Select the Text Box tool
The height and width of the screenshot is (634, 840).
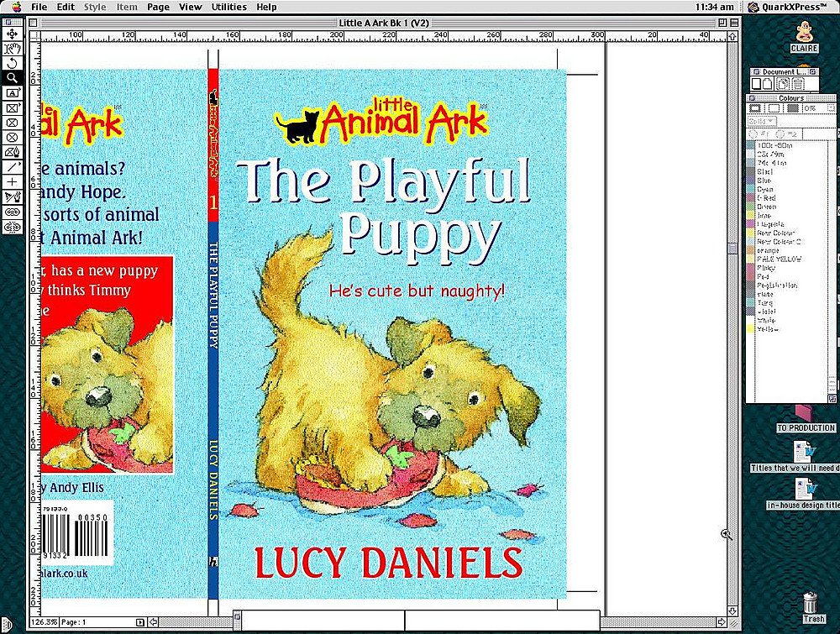(12, 92)
